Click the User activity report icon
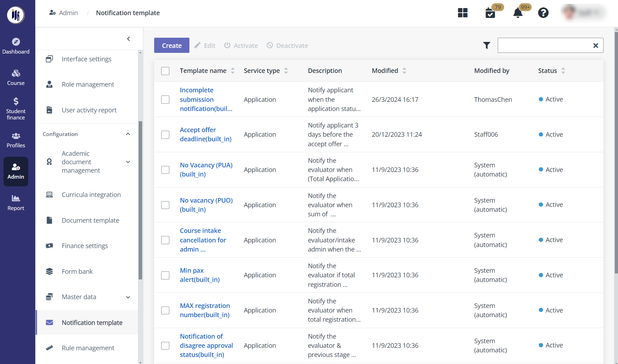 click(x=49, y=110)
